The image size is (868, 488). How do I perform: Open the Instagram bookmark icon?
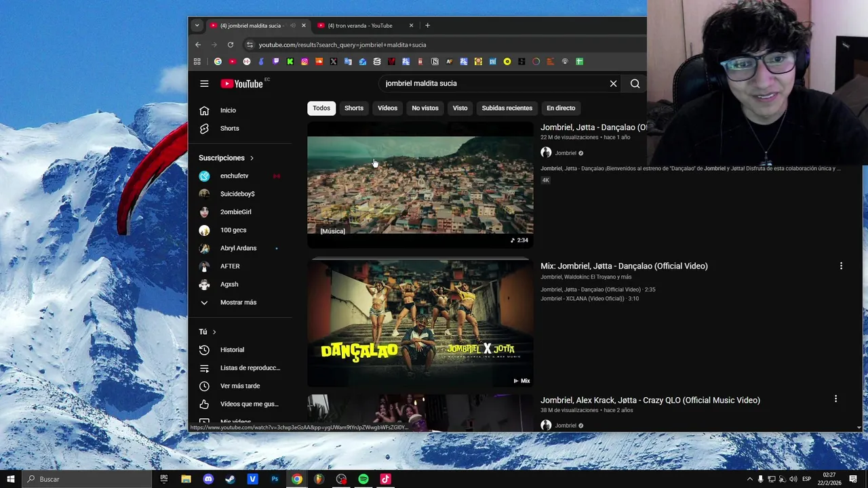pyautogui.click(x=304, y=62)
